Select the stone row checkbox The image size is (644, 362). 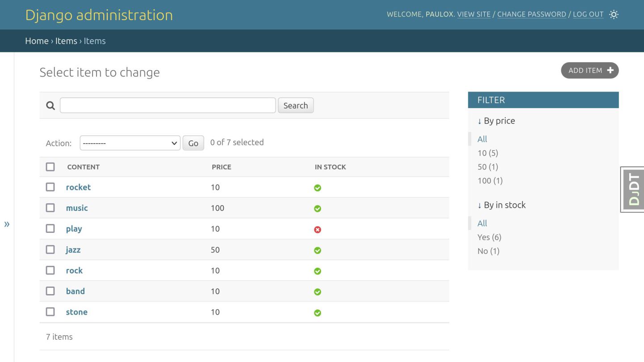[x=50, y=312]
